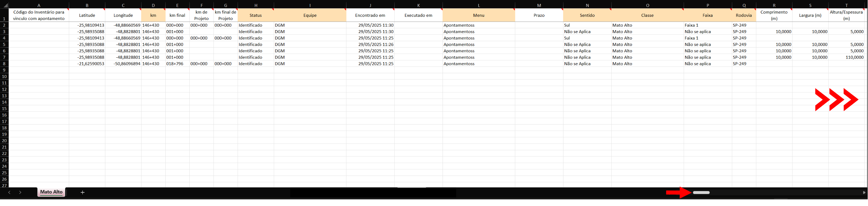Select the Equipe header cell
868x206 pixels.
tap(310, 15)
